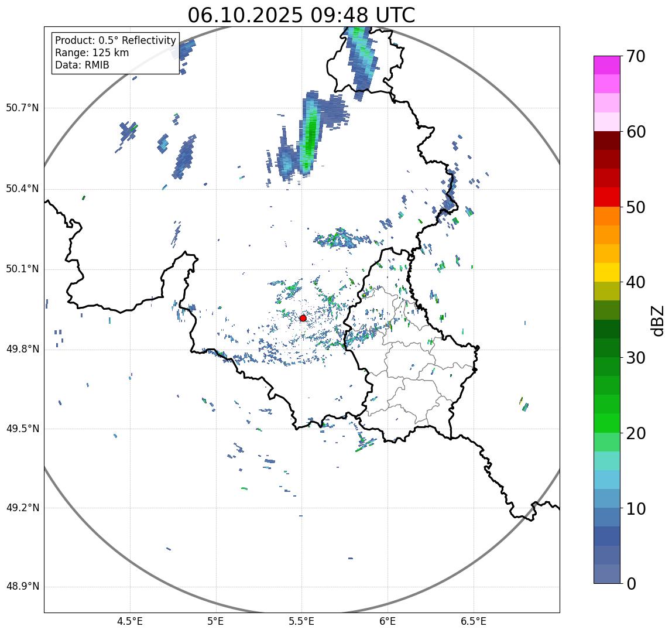Click the 5.5°E longitude label
The height and width of the screenshot is (633, 672).
pos(301,621)
